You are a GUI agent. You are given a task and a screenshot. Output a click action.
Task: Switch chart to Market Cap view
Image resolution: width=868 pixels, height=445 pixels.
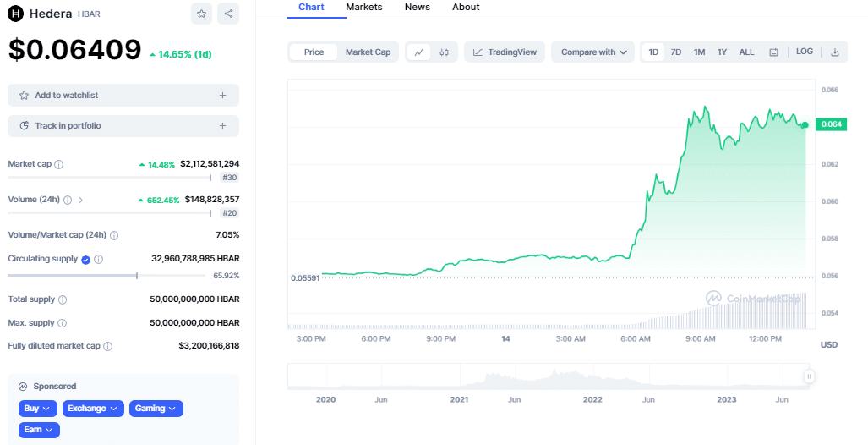368,52
